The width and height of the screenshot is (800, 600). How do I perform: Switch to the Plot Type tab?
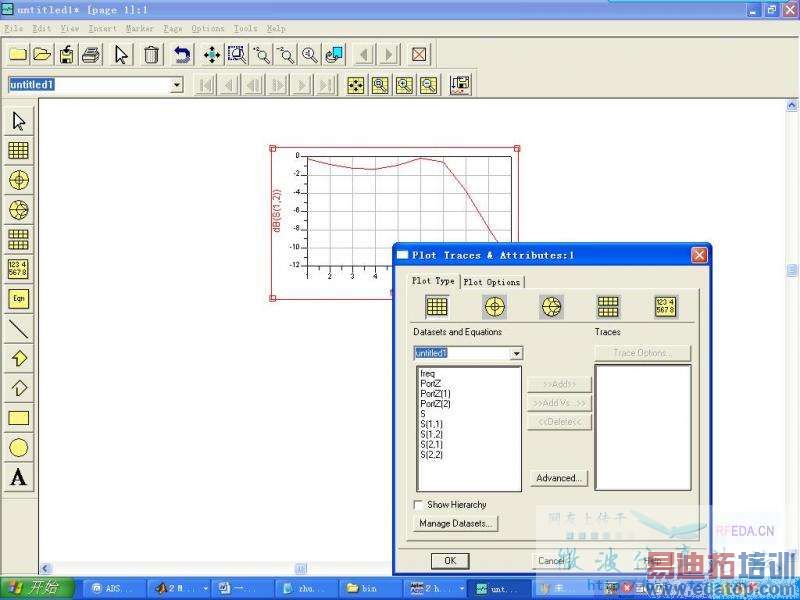coord(433,281)
